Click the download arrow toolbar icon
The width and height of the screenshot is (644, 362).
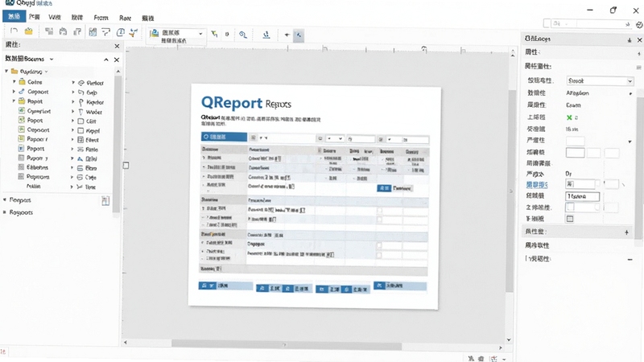tap(266, 35)
